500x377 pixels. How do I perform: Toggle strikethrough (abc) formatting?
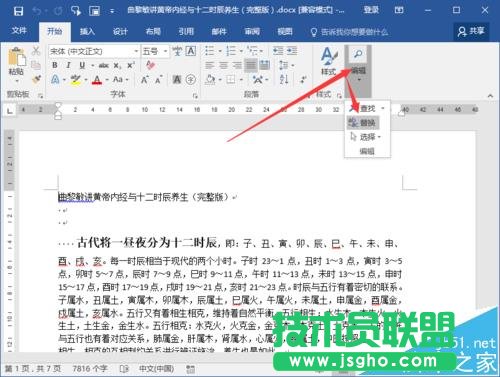pyautogui.click(x=104, y=65)
